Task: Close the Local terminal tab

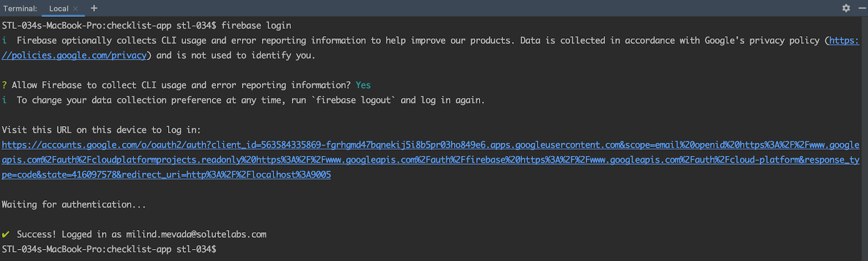Action: [x=75, y=9]
